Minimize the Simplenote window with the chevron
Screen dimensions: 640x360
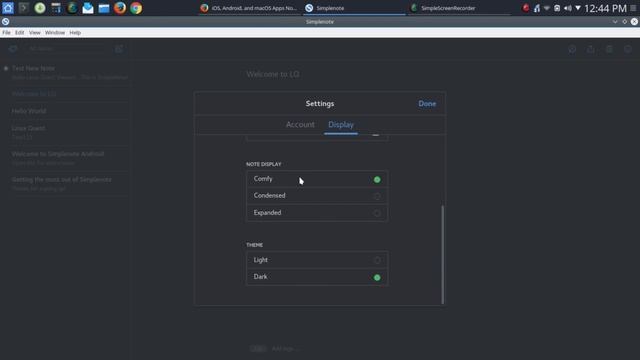tap(615, 22)
